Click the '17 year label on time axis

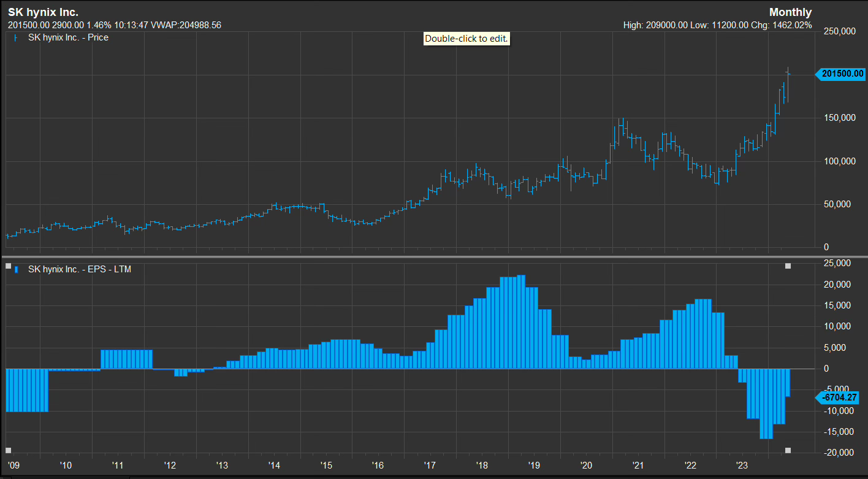point(430,464)
